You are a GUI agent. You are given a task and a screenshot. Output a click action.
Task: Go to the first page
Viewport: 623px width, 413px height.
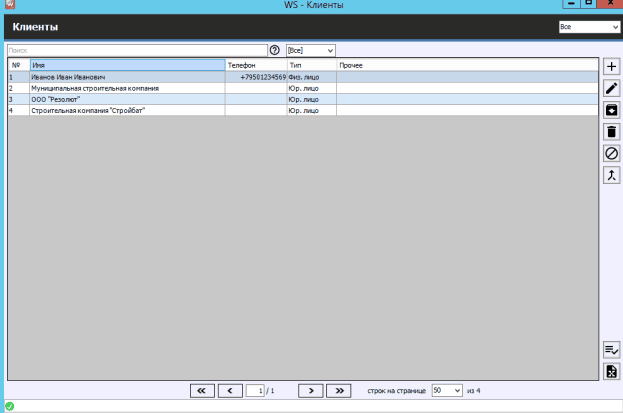[x=201, y=390]
